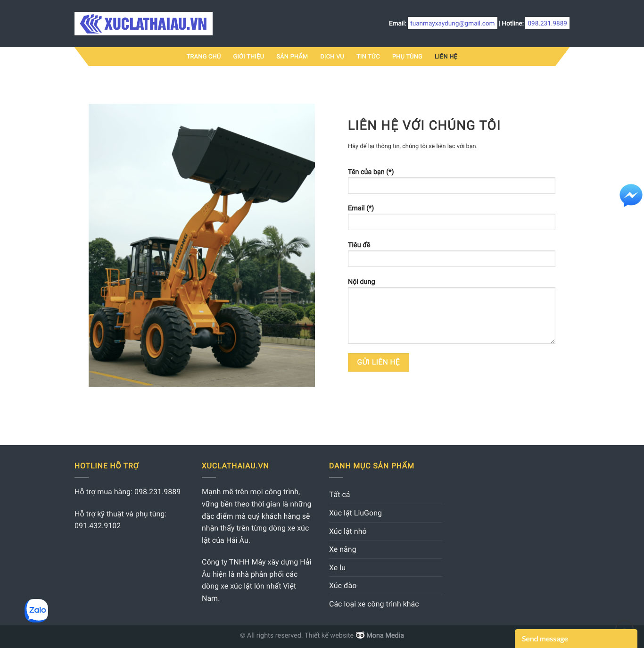Select the LIÊN HỆ menu item

coord(446,57)
